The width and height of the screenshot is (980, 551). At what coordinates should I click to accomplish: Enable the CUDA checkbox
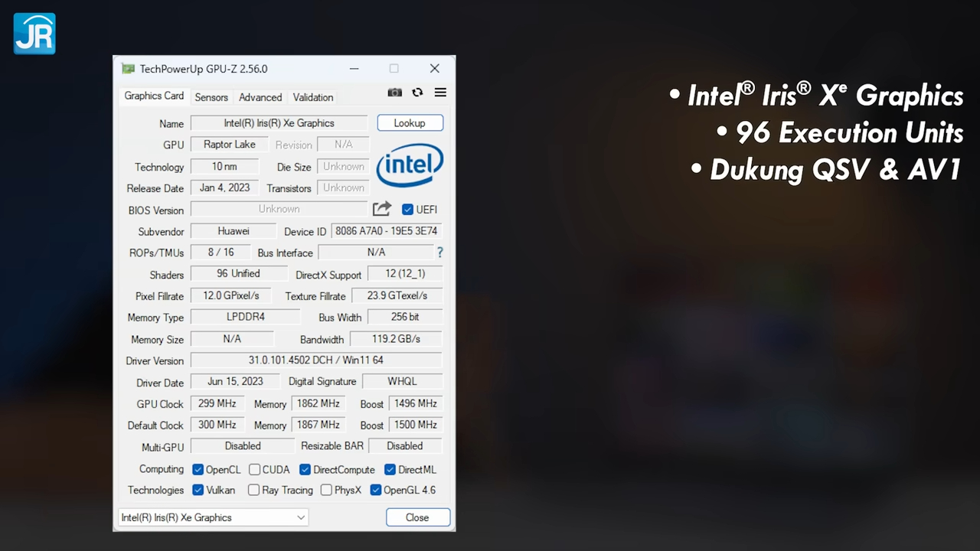tap(255, 470)
